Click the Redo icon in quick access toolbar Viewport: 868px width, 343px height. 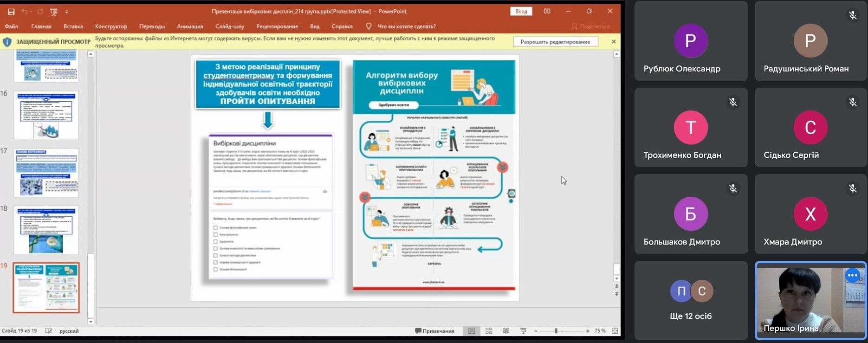(x=40, y=12)
